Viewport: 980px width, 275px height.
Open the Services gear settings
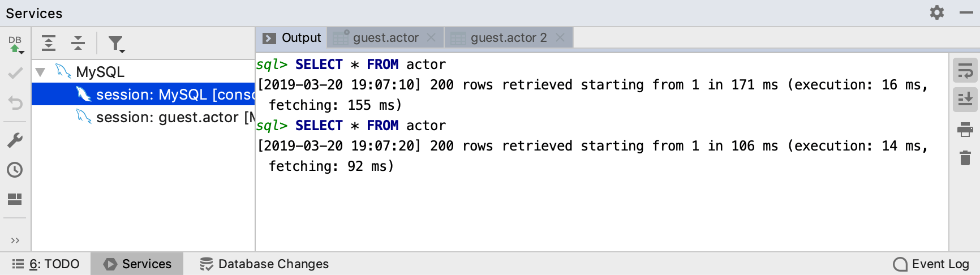937,12
